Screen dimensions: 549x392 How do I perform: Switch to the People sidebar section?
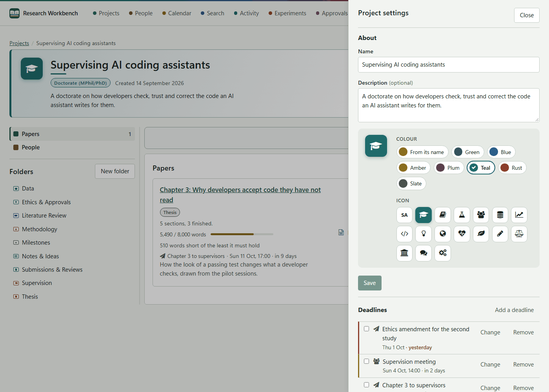(72, 147)
